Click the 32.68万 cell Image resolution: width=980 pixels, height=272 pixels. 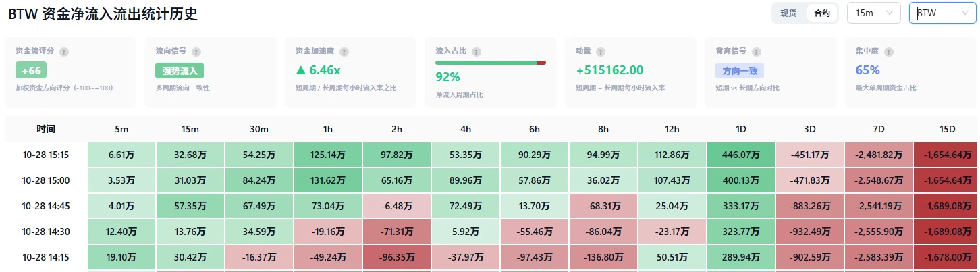point(190,155)
